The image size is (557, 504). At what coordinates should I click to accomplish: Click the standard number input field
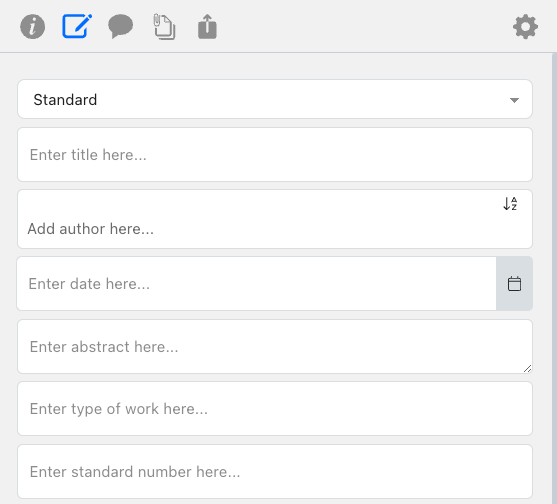point(275,472)
